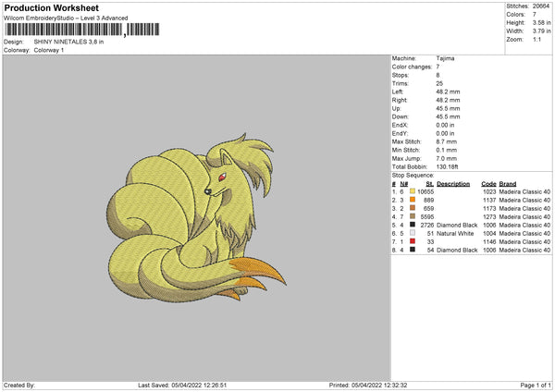The height and width of the screenshot is (392, 555).
Task: Click the yellow swatch in stop row 1
Action: 413,191
